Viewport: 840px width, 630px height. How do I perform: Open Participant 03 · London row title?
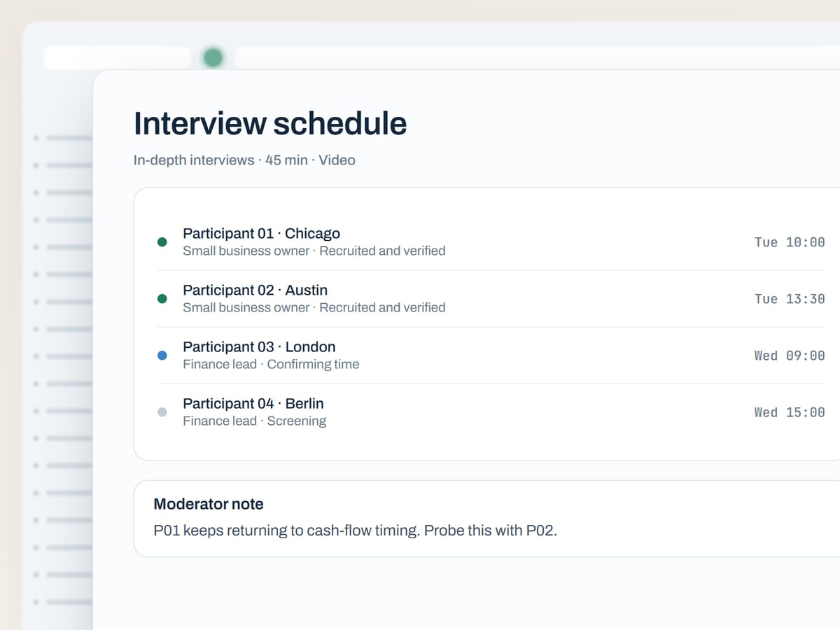click(x=259, y=347)
